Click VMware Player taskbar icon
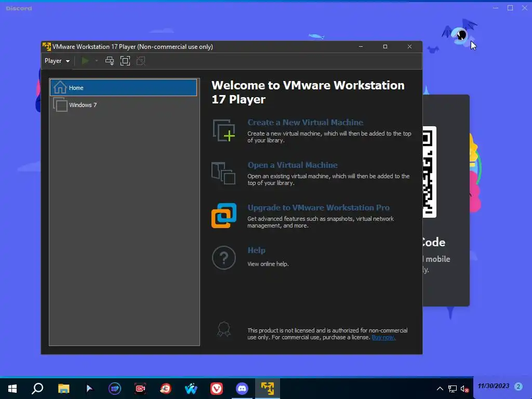 point(268,389)
